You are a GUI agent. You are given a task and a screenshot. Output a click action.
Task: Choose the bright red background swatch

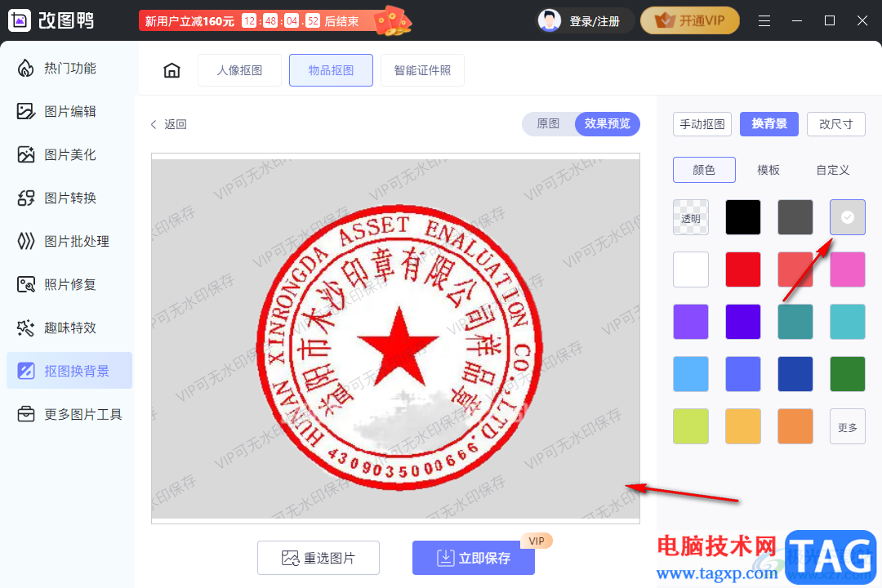[743, 269]
